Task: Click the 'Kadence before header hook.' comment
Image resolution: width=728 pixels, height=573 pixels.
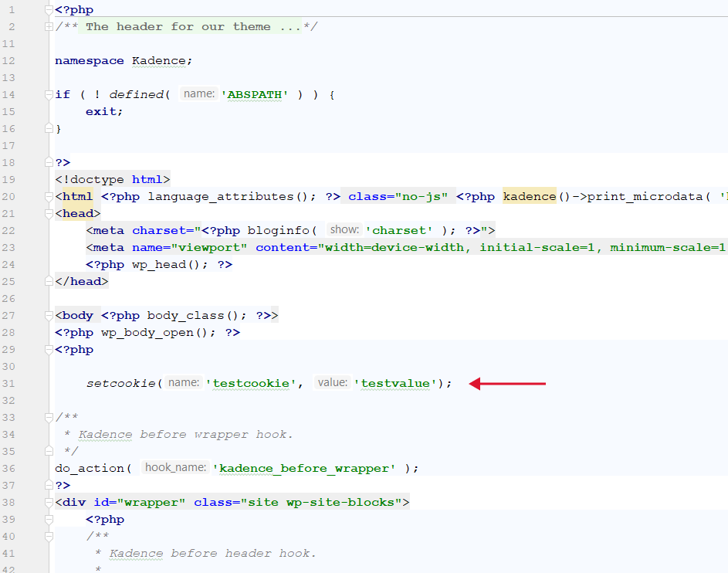Action: coord(212,554)
